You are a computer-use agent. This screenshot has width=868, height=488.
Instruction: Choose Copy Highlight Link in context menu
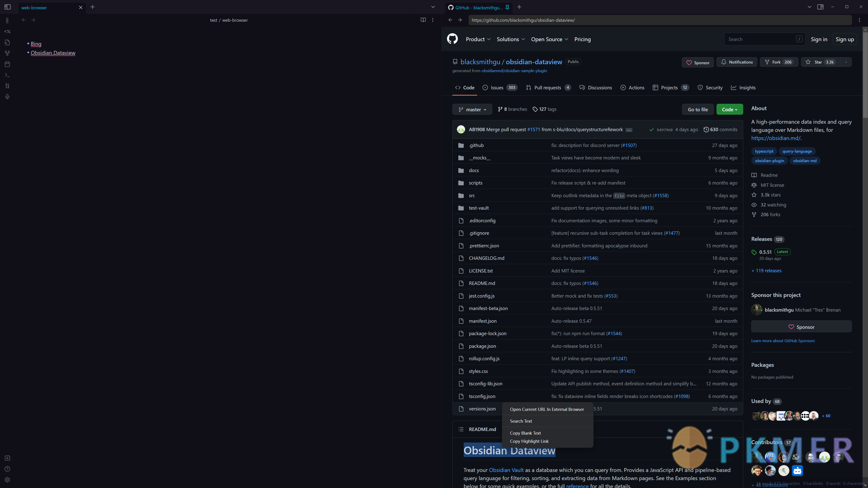click(547, 441)
